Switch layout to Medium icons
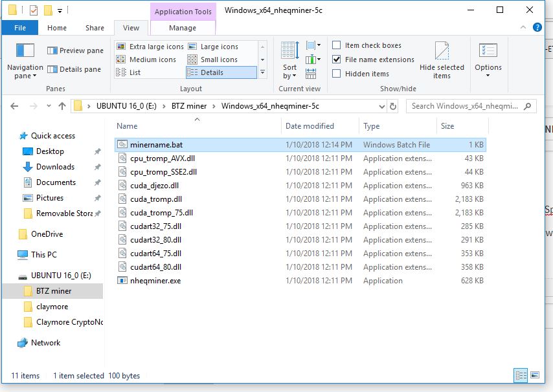This screenshot has height=392, width=553. [146, 60]
